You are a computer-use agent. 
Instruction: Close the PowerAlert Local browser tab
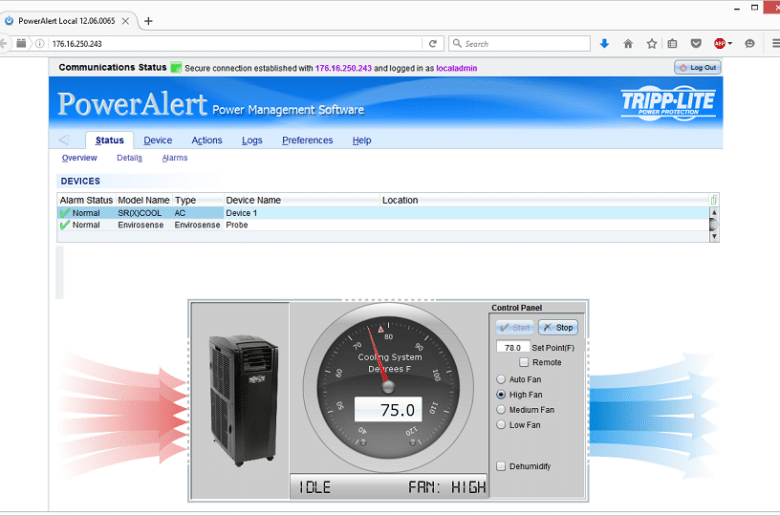pyautogui.click(x=125, y=21)
